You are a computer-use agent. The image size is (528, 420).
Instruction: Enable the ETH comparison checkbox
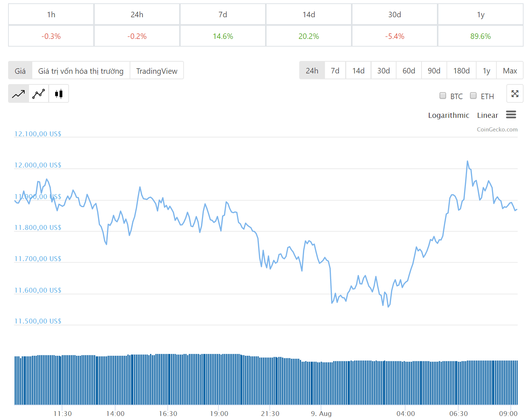473,96
